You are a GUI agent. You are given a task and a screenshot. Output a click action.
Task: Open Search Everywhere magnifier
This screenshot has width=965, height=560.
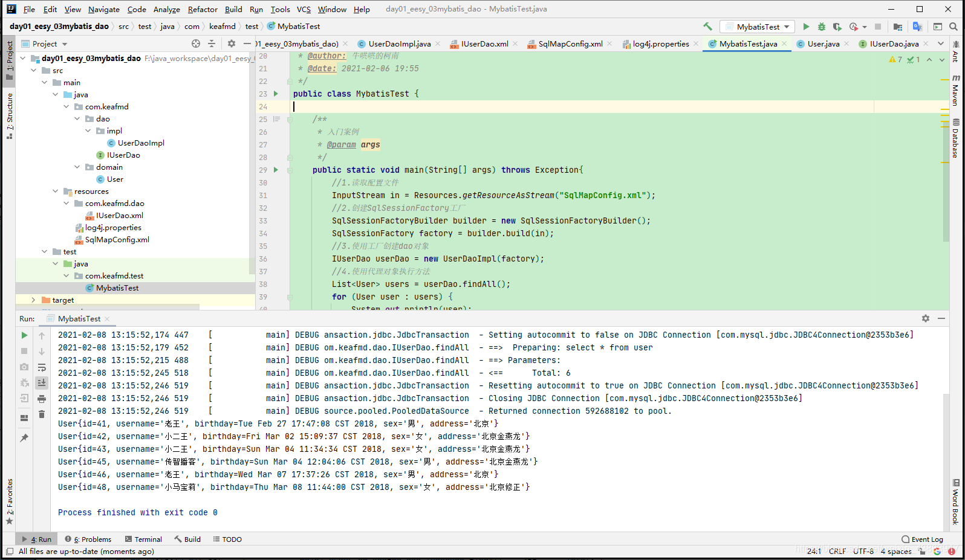click(954, 27)
